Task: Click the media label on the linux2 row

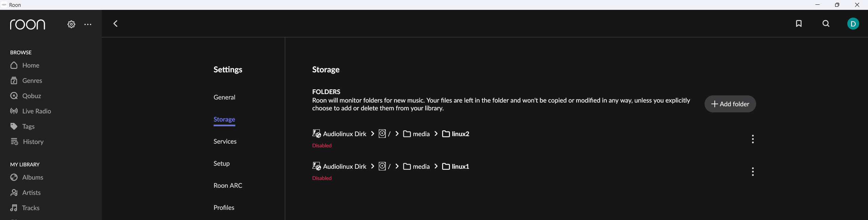Action: point(421,134)
